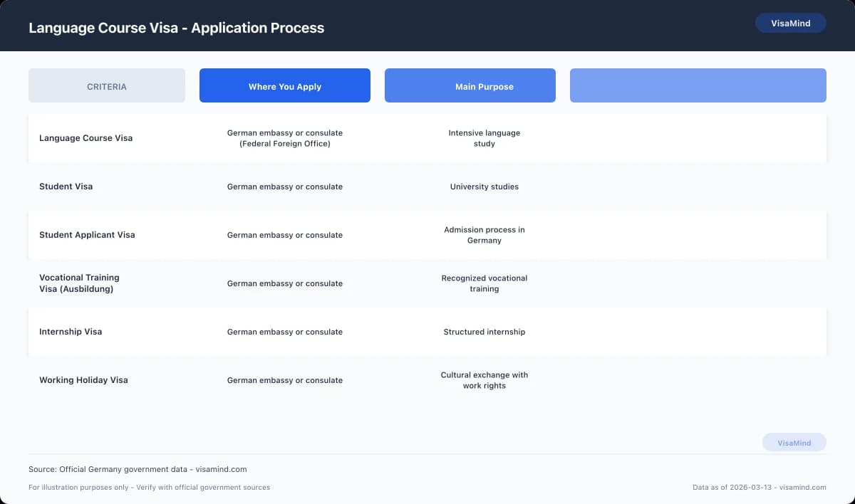855x504 pixels.
Task: Click the Structured internship cell
Action: click(484, 332)
